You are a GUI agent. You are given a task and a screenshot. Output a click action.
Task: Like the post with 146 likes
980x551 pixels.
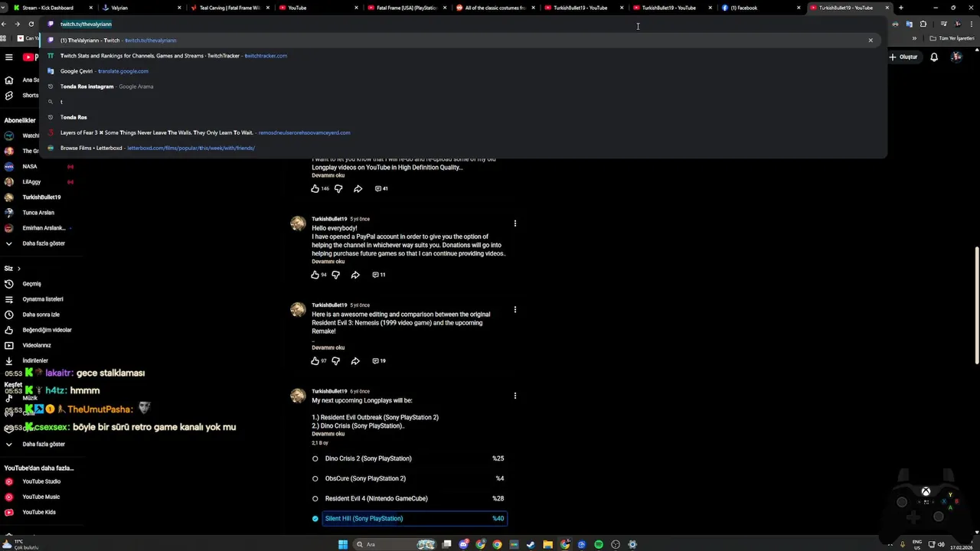(x=315, y=188)
